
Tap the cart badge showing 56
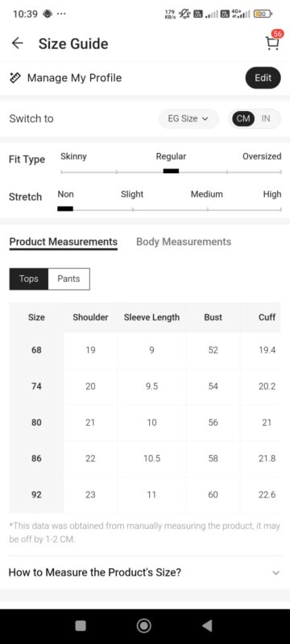tap(277, 34)
